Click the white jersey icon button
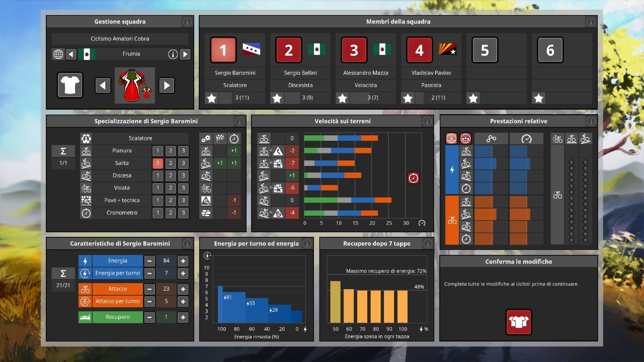Viewport: 644px width, 362px height. (x=70, y=85)
